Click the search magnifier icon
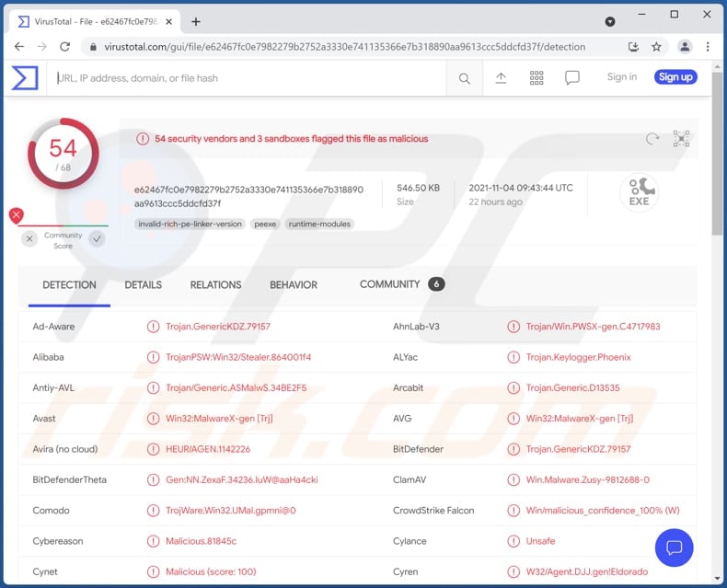 [x=464, y=78]
